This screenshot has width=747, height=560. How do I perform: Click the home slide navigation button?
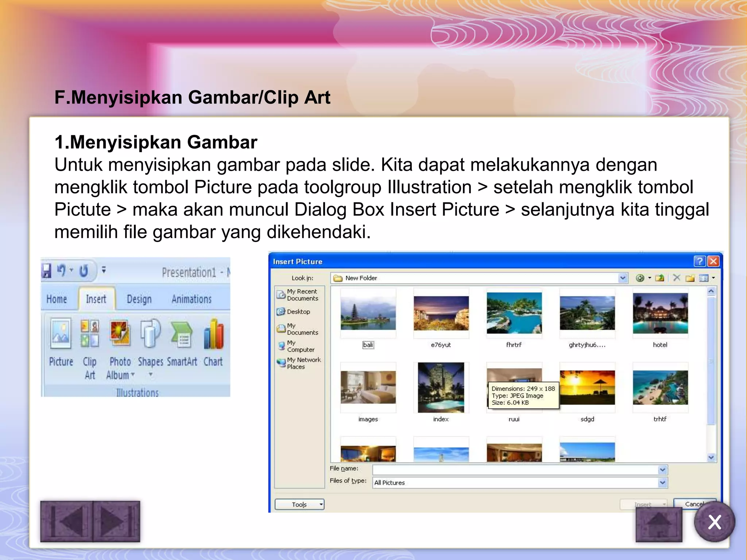tap(659, 524)
